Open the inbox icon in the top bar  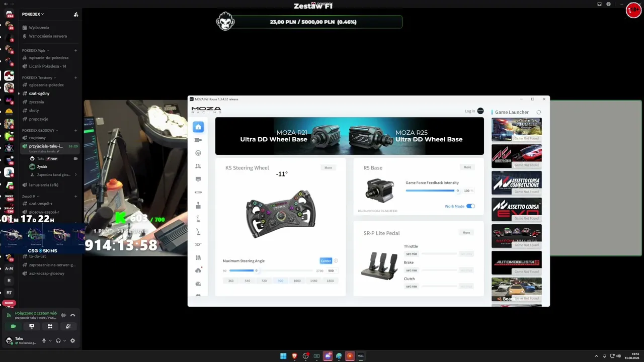pos(599,4)
